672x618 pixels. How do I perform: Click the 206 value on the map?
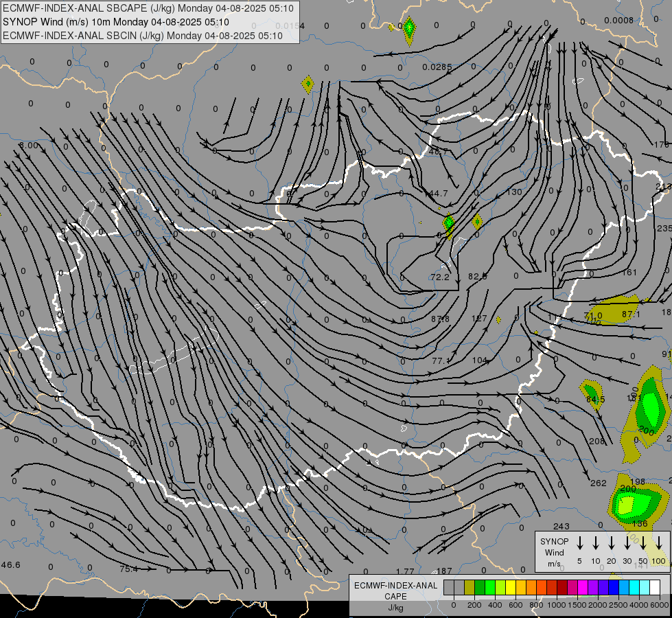pyautogui.click(x=597, y=442)
